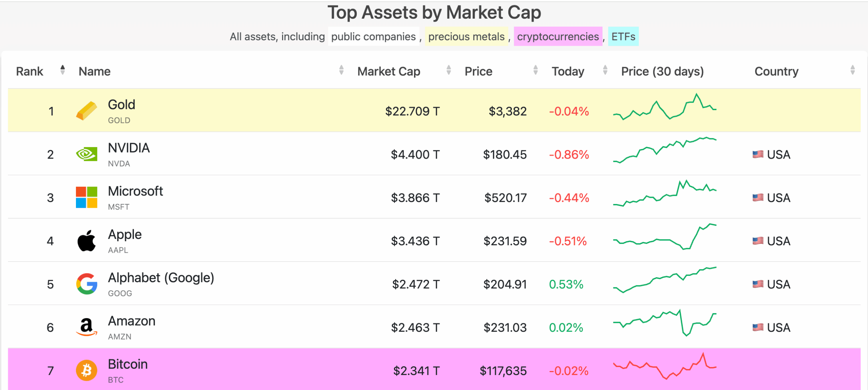Click the Price (30 days) column header
The width and height of the screenshot is (868, 390).
click(663, 71)
